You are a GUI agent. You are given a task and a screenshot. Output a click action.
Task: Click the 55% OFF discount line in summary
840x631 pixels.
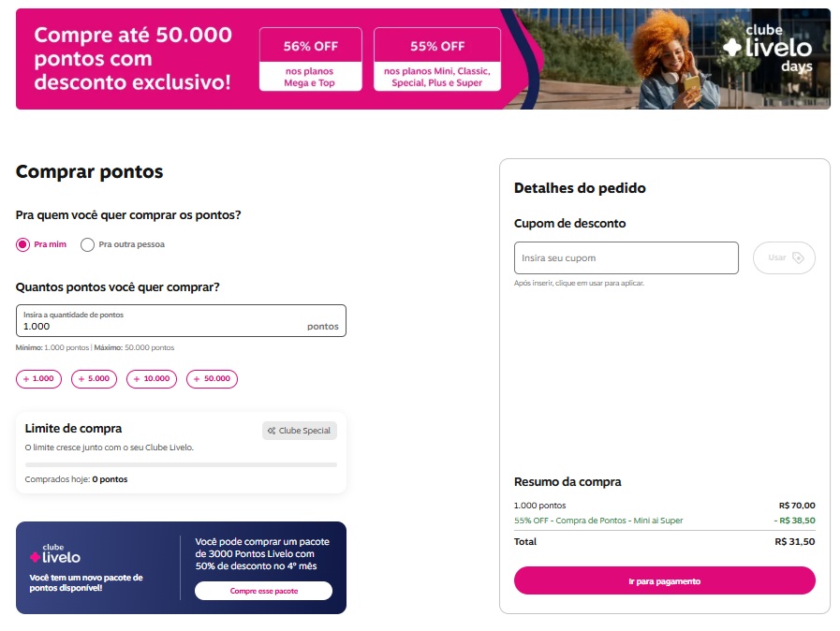coord(600,521)
